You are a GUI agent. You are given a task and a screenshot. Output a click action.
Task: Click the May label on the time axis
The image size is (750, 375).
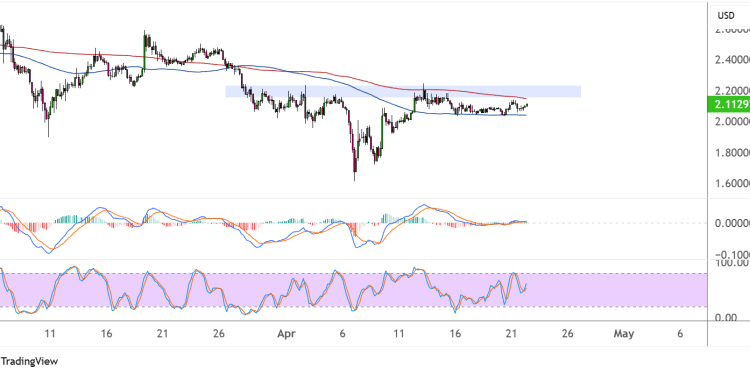click(624, 333)
